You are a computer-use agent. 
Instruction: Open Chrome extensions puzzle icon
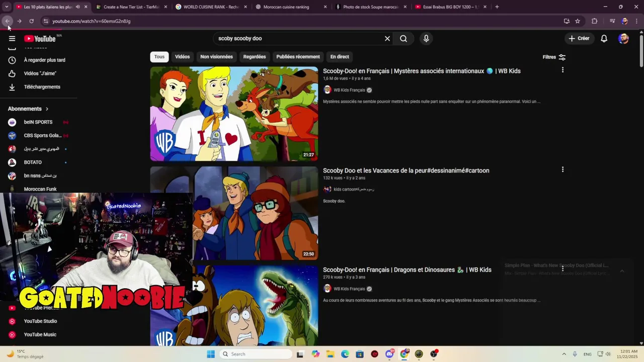click(x=594, y=21)
